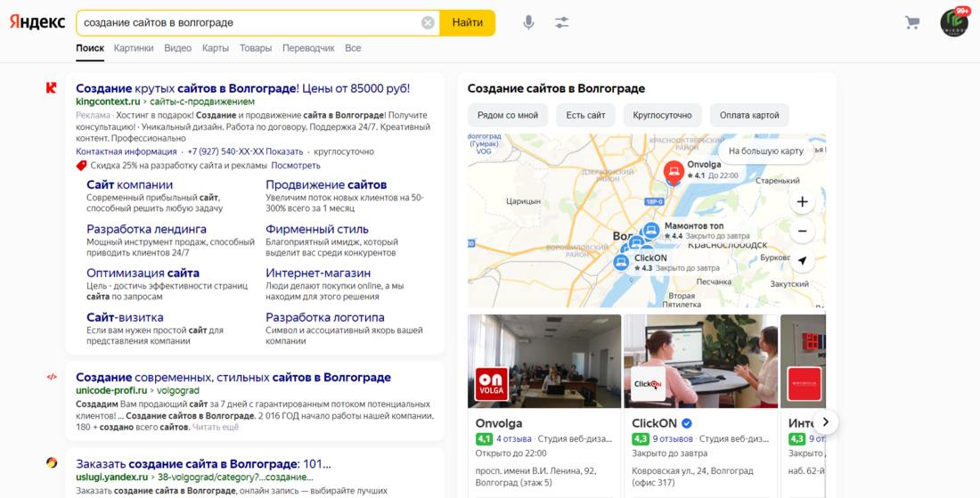Zoom out on the map
The width and height of the screenshot is (980, 498).
(803, 232)
